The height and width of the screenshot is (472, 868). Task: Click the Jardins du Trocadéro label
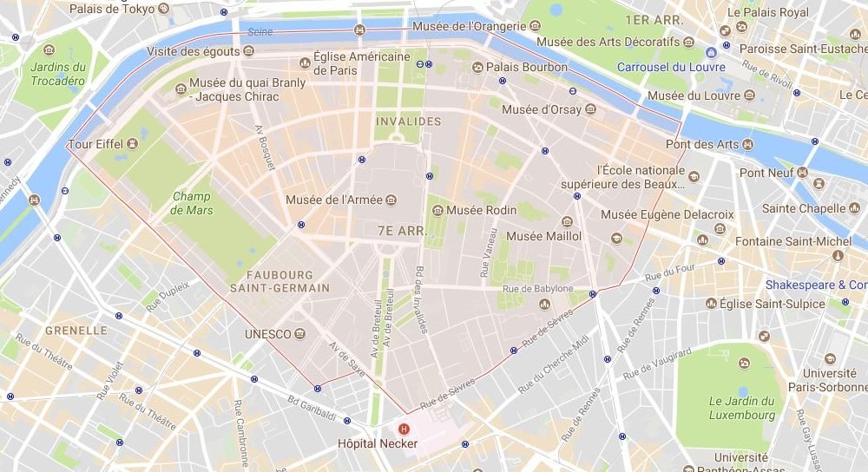click(x=58, y=74)
